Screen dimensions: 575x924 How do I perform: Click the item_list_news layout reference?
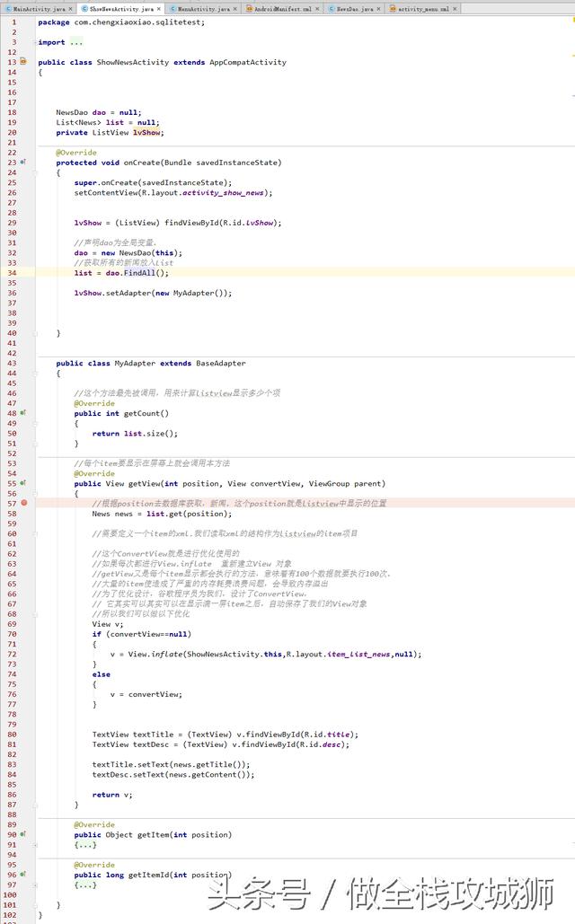(x=358, y=654)
